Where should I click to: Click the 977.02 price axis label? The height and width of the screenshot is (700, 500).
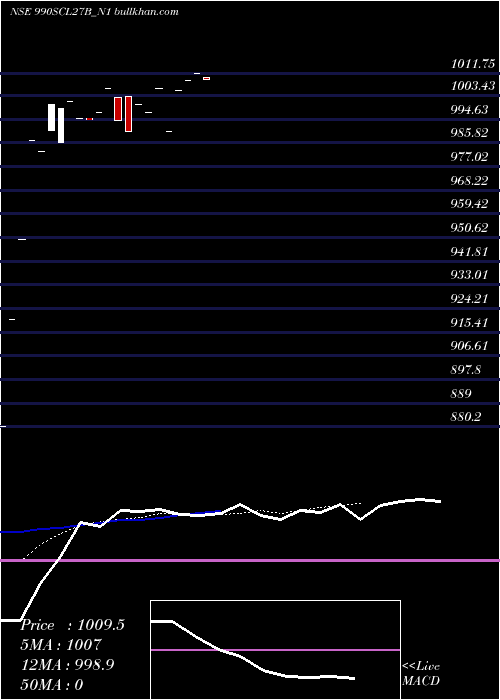click(x=469, y=157)
